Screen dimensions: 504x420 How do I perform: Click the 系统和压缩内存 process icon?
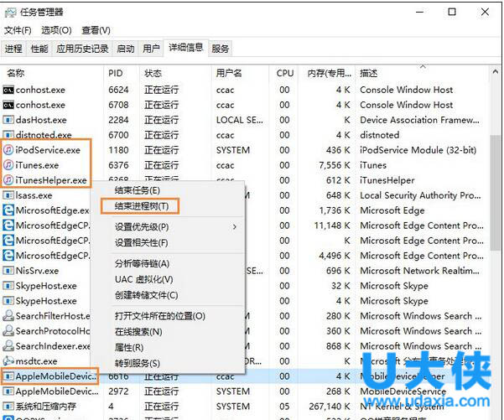[8, 407]
